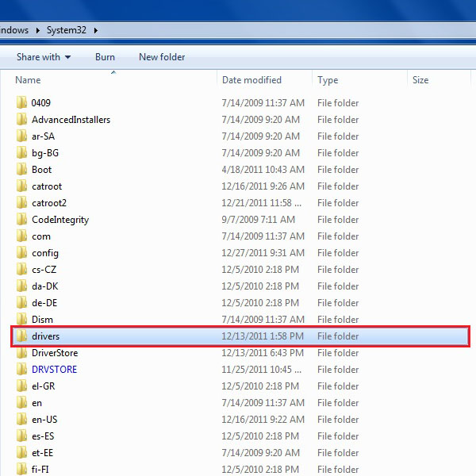Select the 'en-US' folder name
Screen dimensions: 476x476
(44, 420)
